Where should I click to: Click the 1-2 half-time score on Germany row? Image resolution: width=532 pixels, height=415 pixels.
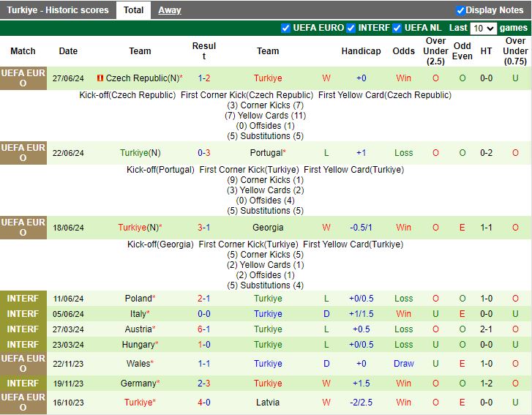[486, 383]
